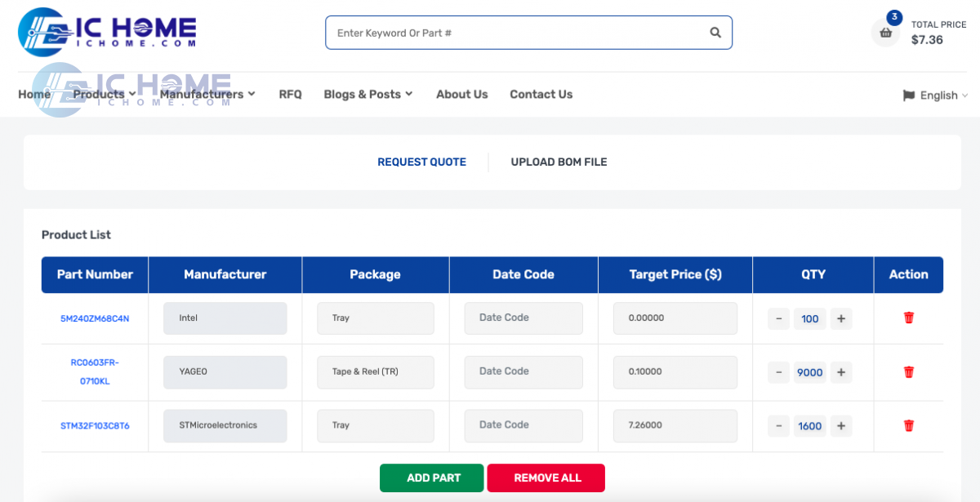Delete the RC0603FR-0710KL row with trash icon
Image resolution: width=980 pixels, height=502 pixels.
[909, 371]
